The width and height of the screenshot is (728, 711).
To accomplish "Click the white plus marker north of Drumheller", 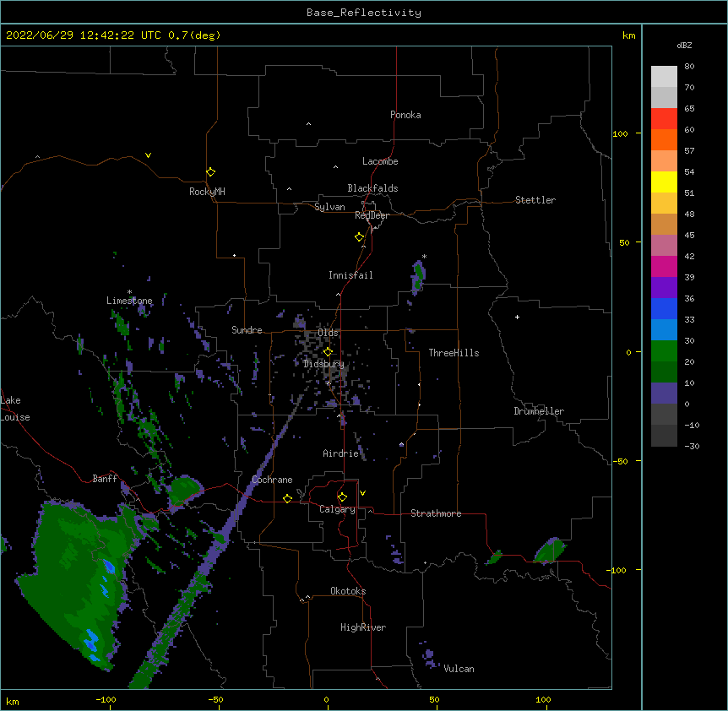I will pyautogui.click(x=517, y=317).
